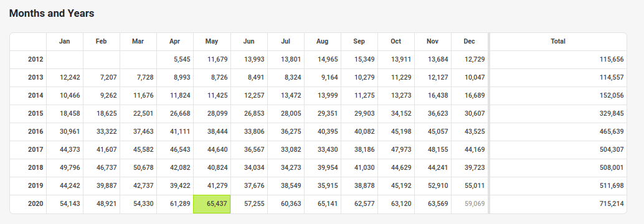Viewport: 644px width, 224px height.
Task: Click the 2019 total value 511,698
Action: 612,186
